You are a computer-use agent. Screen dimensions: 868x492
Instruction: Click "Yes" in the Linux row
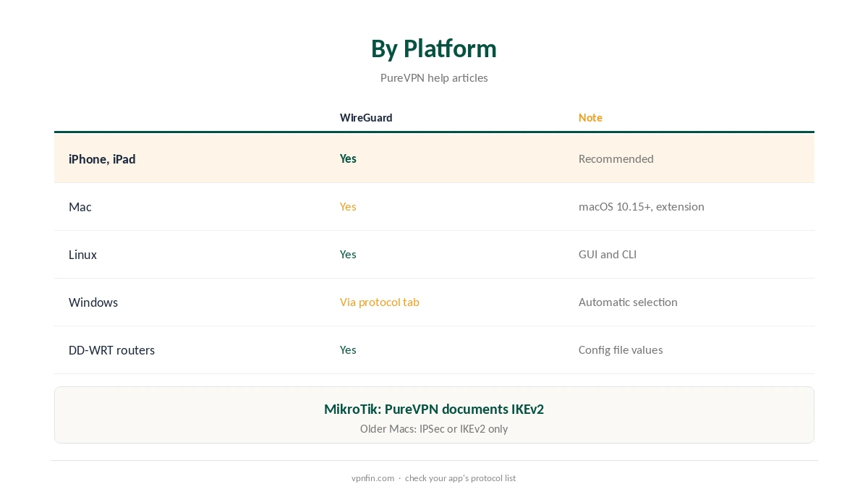(x=348, y=254)
